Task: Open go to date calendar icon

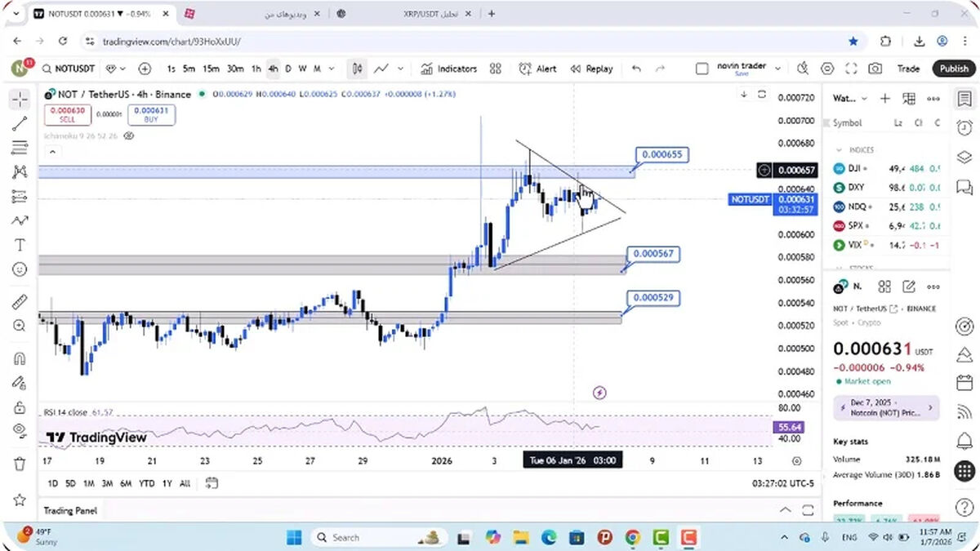Action: (212, 483)
